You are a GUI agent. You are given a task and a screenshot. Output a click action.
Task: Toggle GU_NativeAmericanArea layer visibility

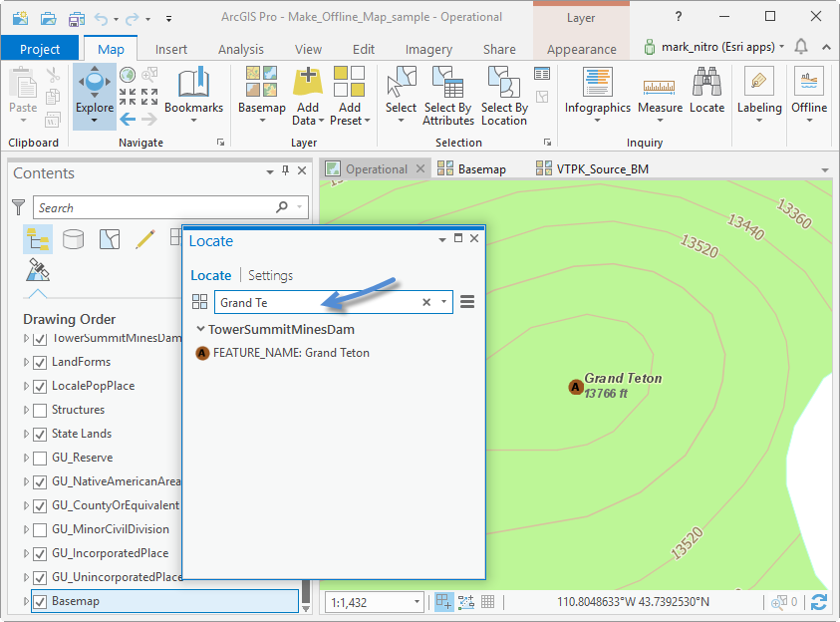40,482
